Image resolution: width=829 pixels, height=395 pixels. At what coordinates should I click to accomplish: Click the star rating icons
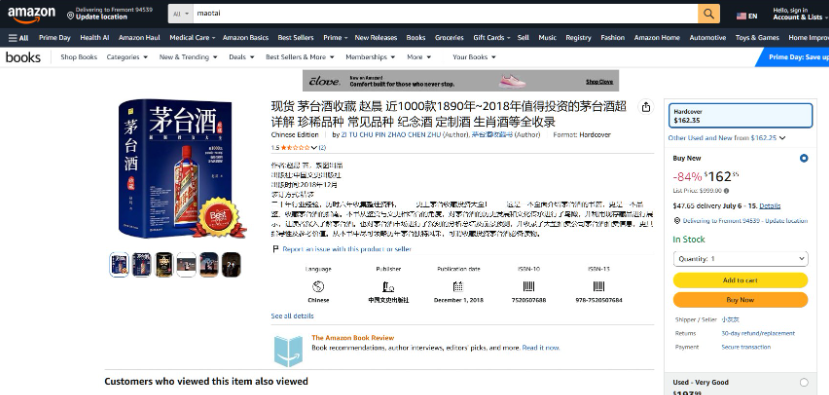(x=296, y=148)
